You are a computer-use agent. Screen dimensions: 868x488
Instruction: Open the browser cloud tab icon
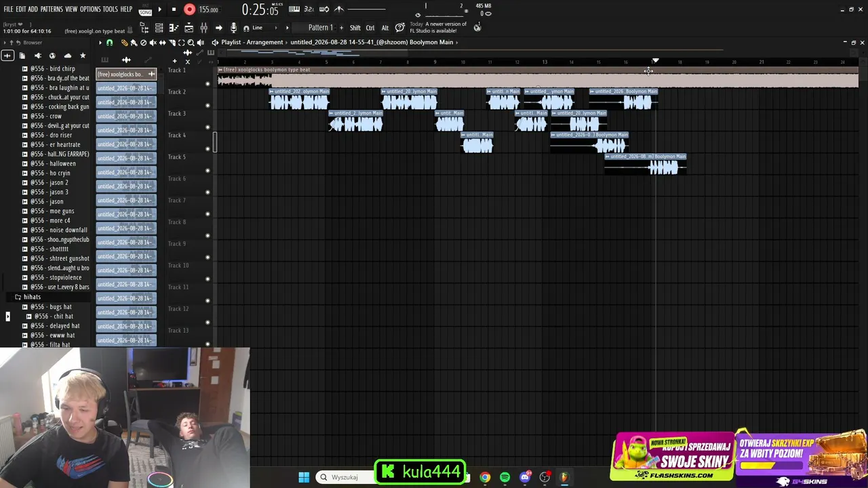pyautogui.click(x=68, y=56)
